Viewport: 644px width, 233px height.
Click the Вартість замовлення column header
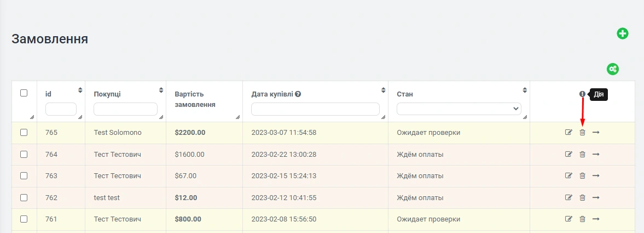(195, 99)
